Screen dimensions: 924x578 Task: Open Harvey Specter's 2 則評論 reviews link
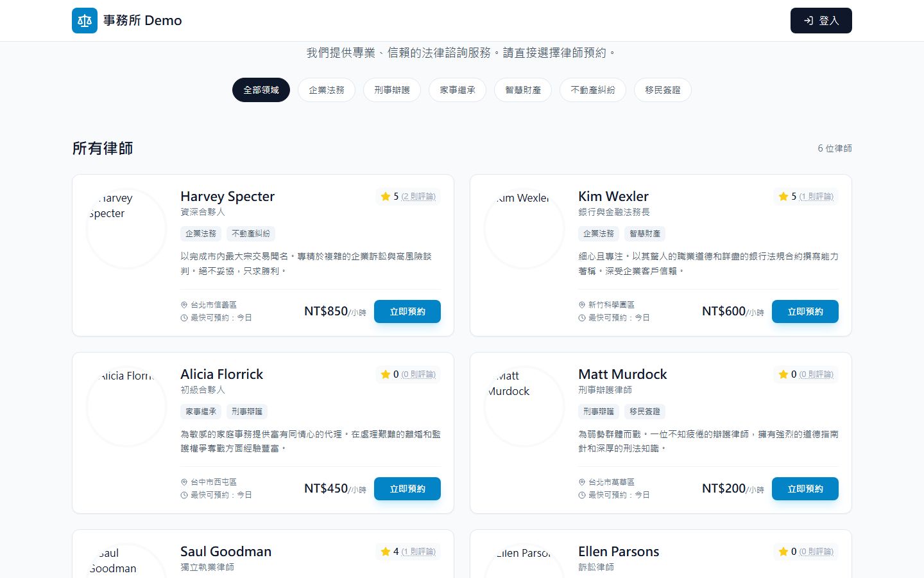(418, 197)
